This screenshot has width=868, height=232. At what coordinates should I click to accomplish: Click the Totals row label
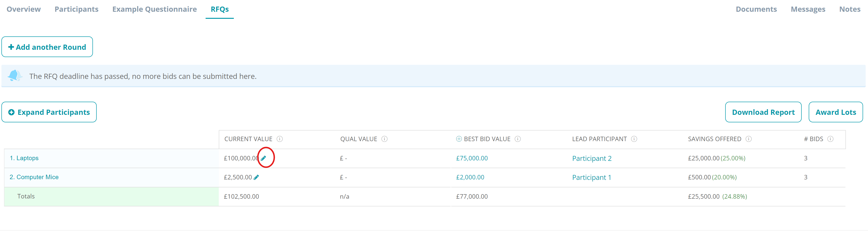tap(26, 196)
